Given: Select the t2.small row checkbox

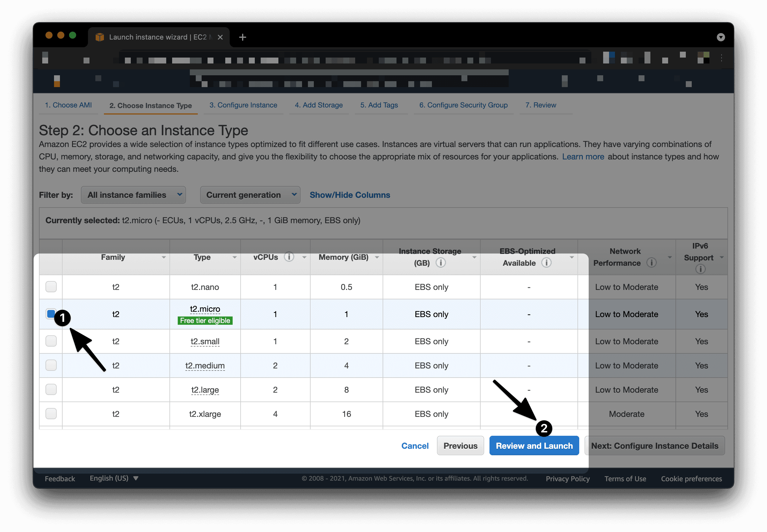Looking at the screenshot, I should tap(51, 341).
